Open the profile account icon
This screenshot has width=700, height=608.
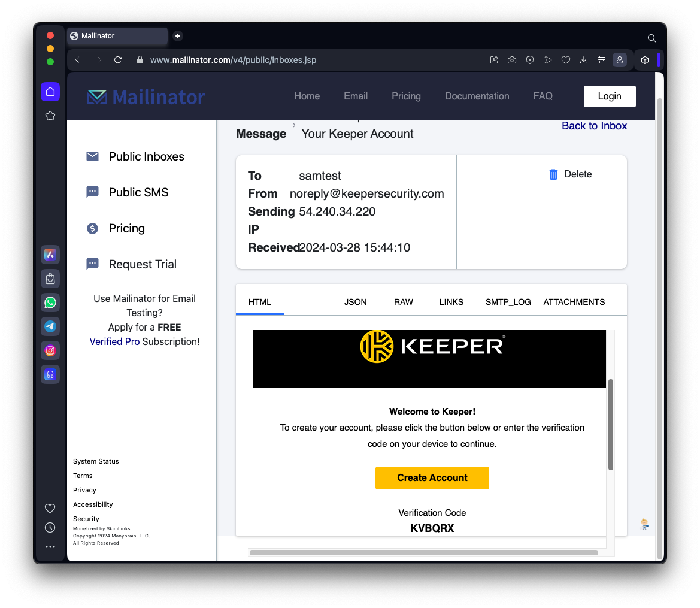coord(620,60)
